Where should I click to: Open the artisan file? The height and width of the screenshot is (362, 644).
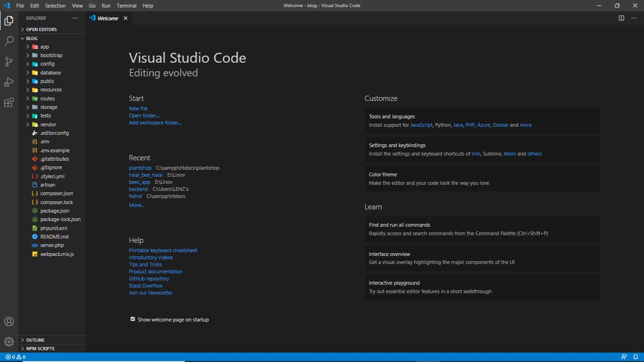(x=48, y=185)
